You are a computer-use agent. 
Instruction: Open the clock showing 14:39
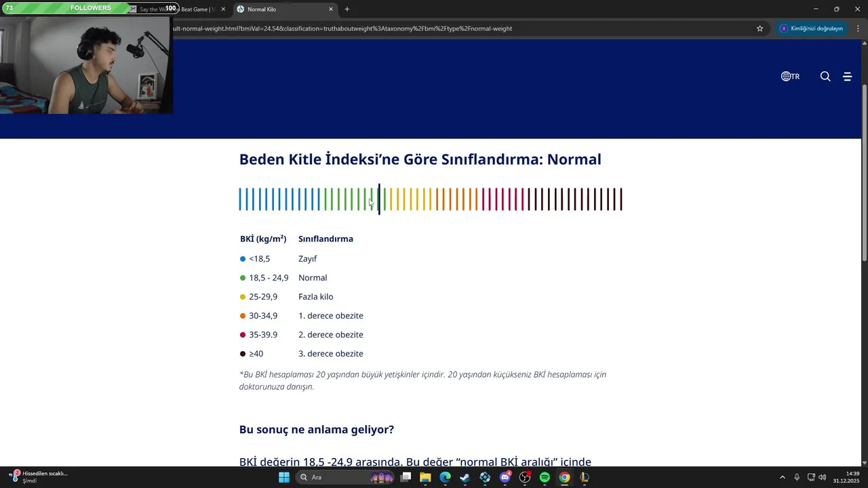(846, 477)
